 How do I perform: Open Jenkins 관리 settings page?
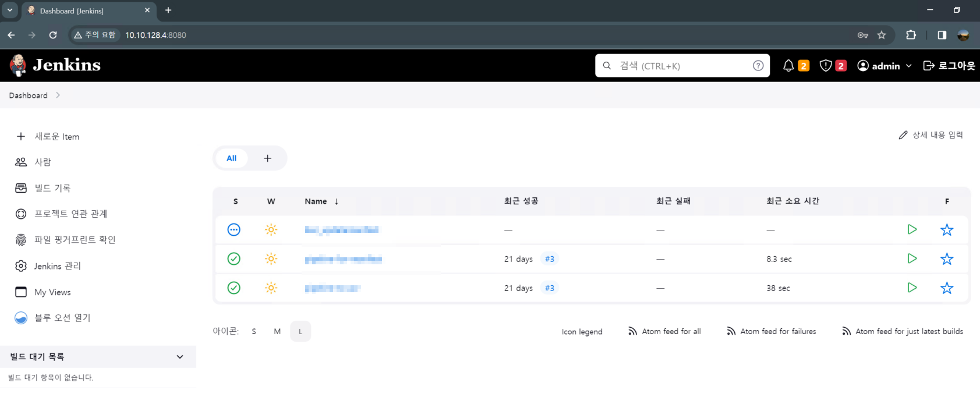pyautogui.click(x=48, y=266)
